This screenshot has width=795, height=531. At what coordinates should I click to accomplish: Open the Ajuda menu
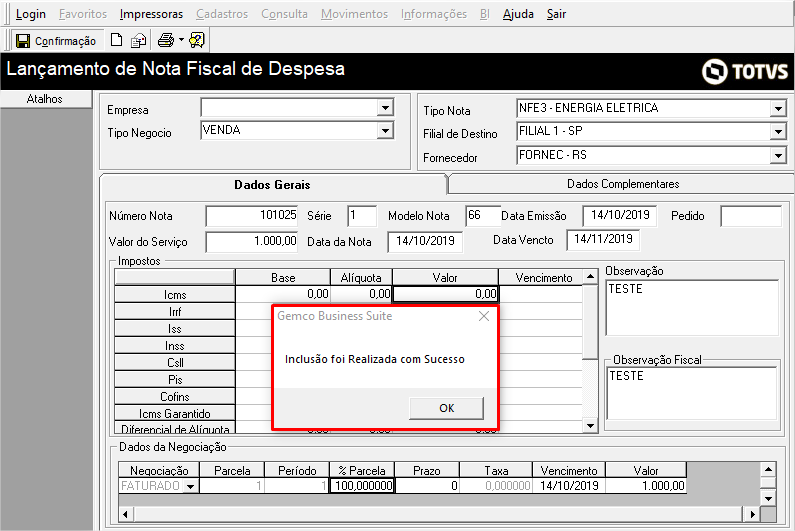coord(518,14)
